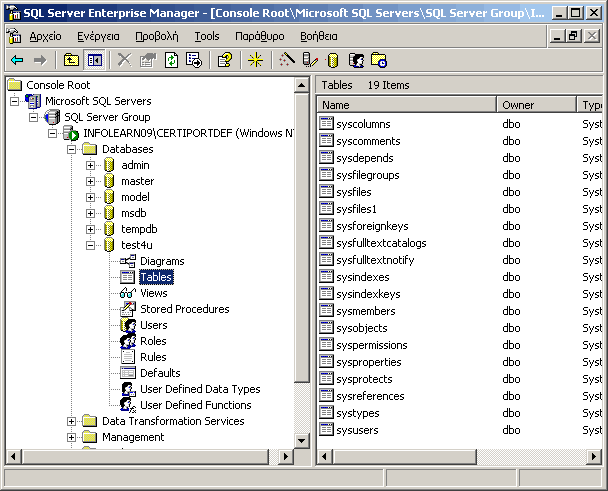This screenshot has width=608, height=491.
Task: Run a Wizard toolbar icon
Action: click(x=287, y=60)
